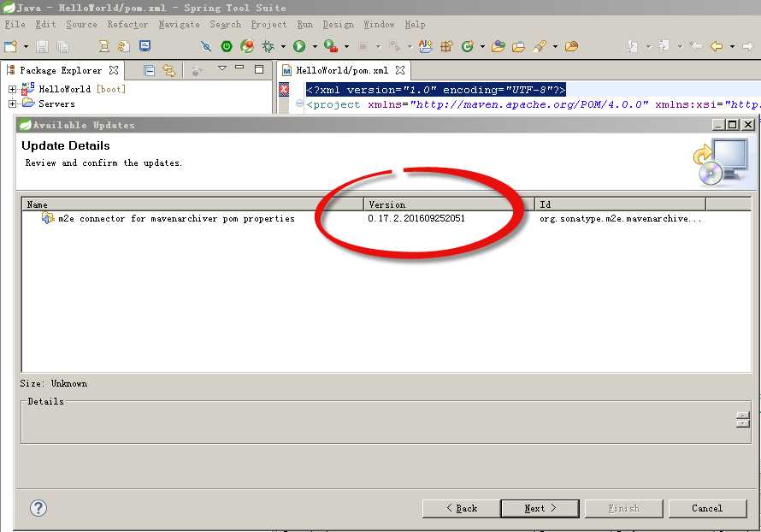This screenshot has width=761, height=532.
Task: Sort by the Version column header
Action: tap(449, 204)
